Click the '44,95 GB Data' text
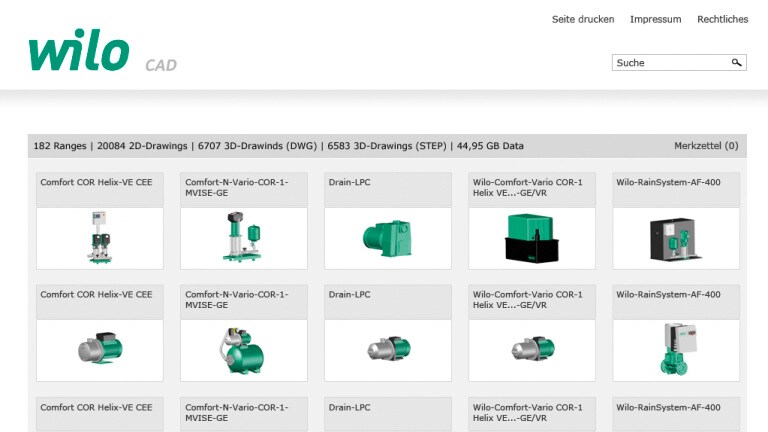This screenshot has width=768, height=432. click(490, 146)
